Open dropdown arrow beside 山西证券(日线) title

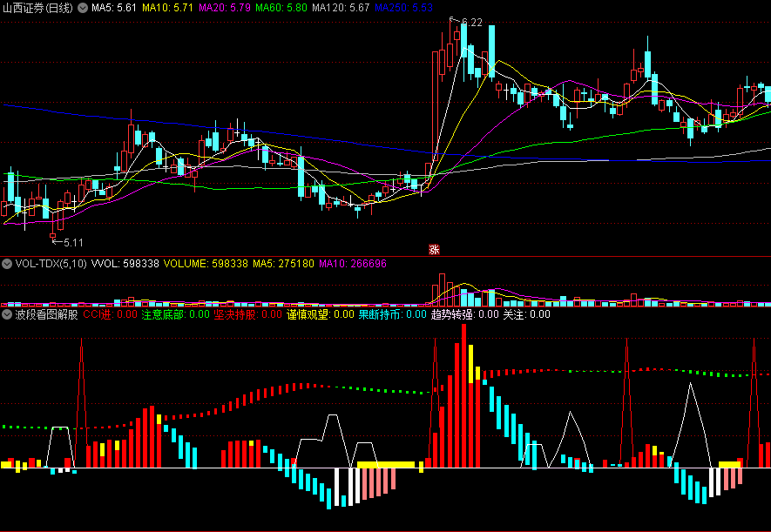[x=83, y=8]
